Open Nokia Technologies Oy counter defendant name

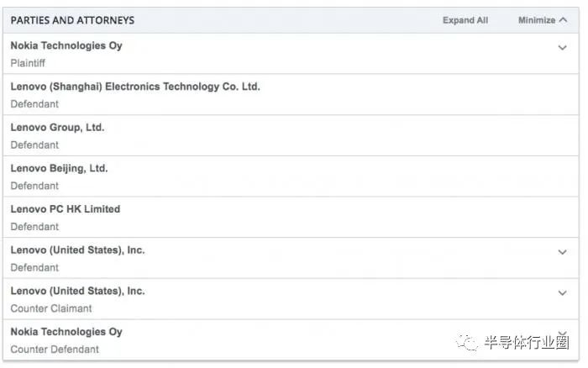tap(66, 332)
